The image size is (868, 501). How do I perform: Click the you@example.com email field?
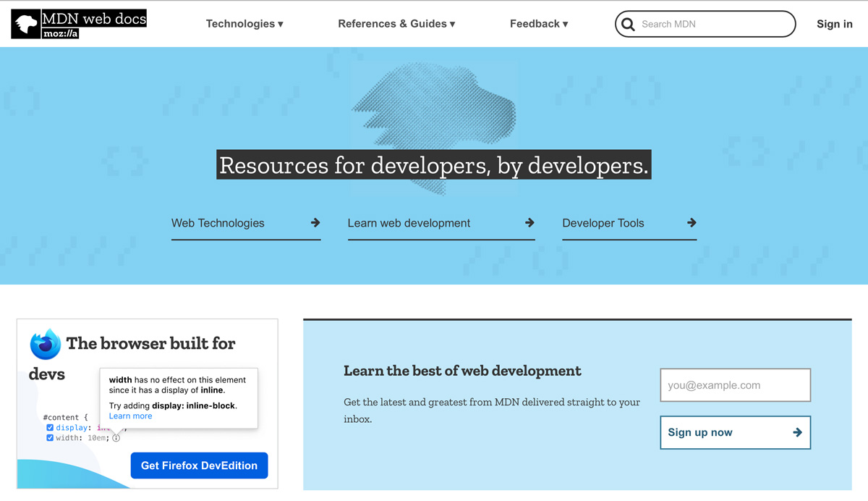pyautogui.click(x=735, y=385)
